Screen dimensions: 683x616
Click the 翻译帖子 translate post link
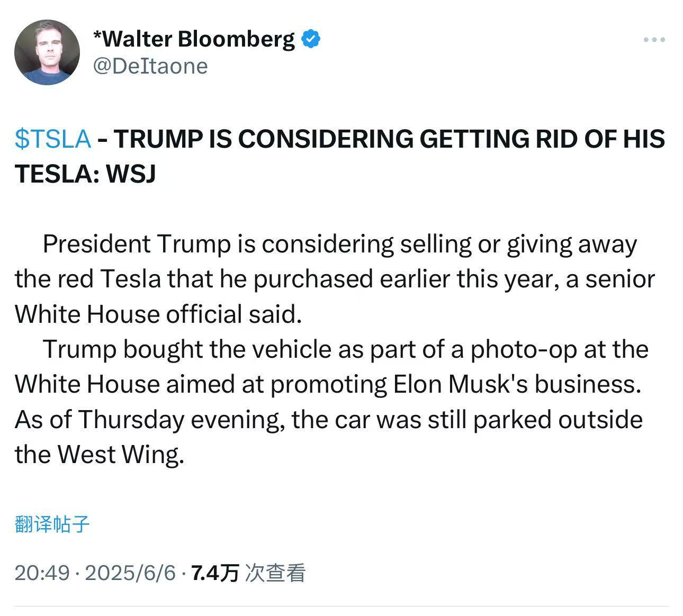point(52,524)
